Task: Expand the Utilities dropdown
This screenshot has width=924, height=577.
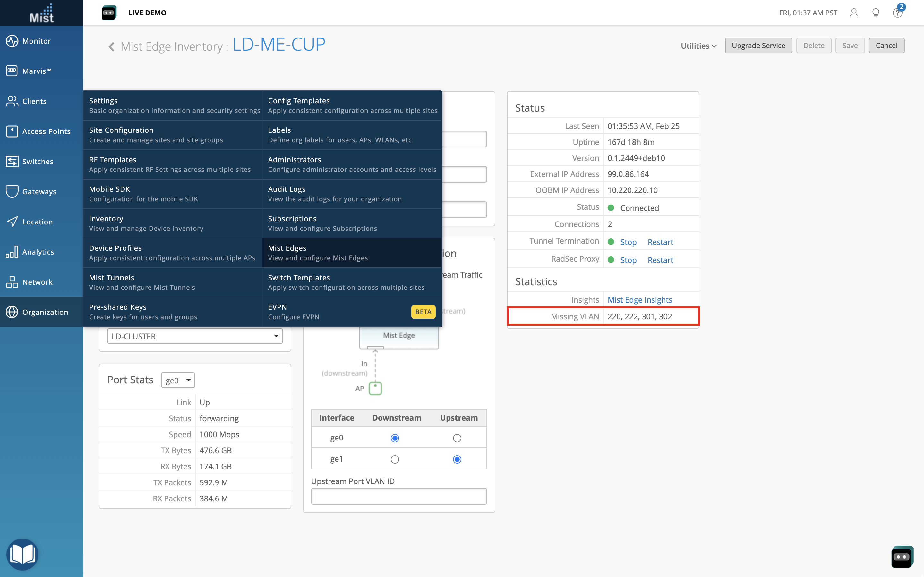Action: click(x=698, y=46)
